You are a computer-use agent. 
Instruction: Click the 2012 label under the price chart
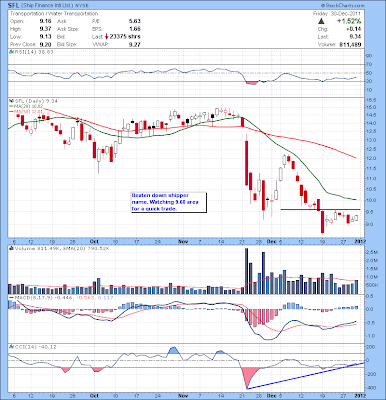[x=361, y=241]
